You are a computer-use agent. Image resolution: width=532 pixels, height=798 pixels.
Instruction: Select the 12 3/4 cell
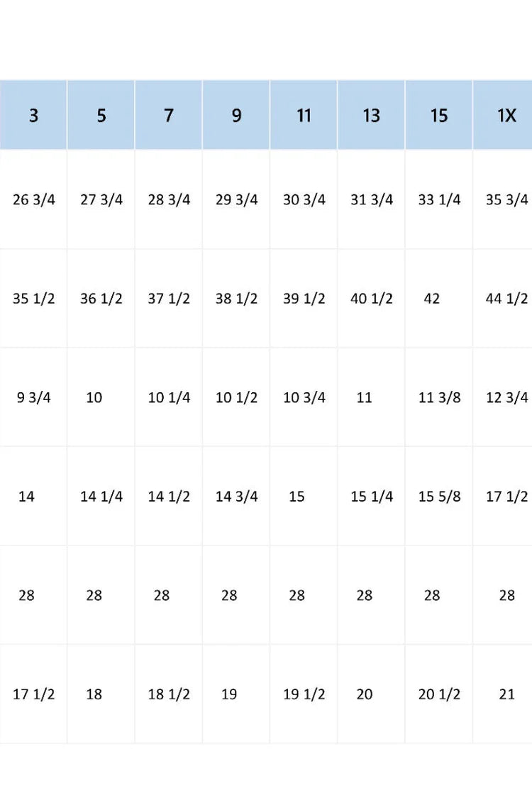pos(502,397)
